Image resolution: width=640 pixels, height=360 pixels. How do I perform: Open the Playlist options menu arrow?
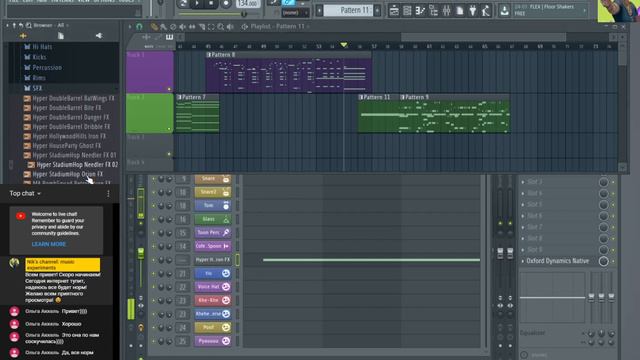click(130, 27)
